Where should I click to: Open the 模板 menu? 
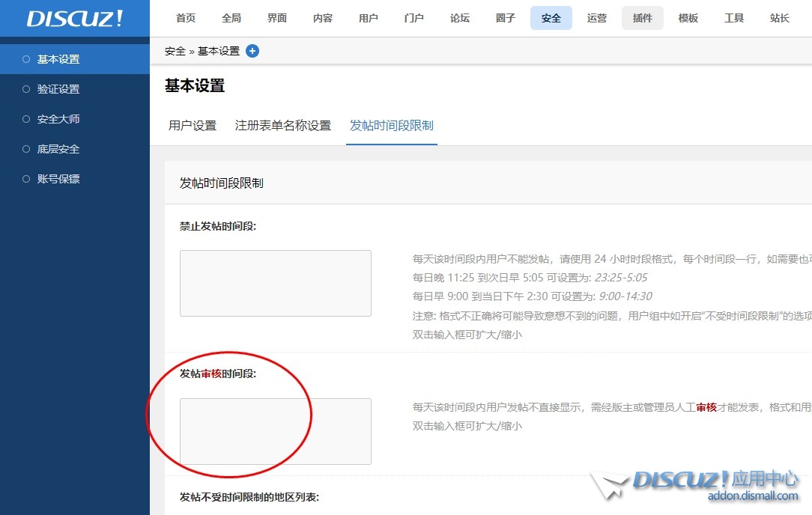[x=688, y=18]
